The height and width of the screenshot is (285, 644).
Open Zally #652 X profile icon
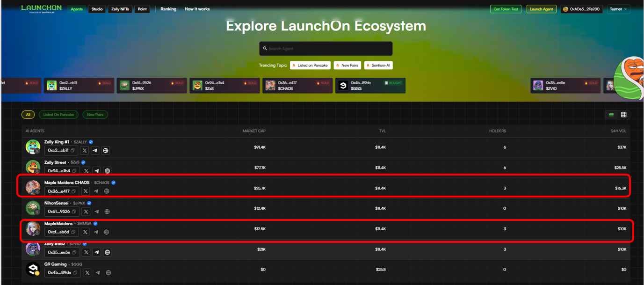[86, 252]
